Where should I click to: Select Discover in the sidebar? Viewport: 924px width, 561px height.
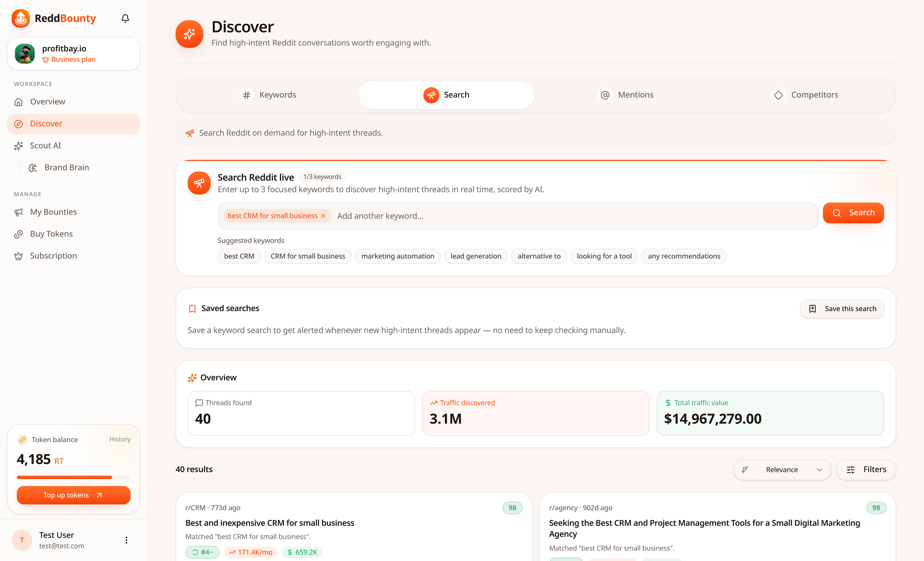tap(74, 124)
